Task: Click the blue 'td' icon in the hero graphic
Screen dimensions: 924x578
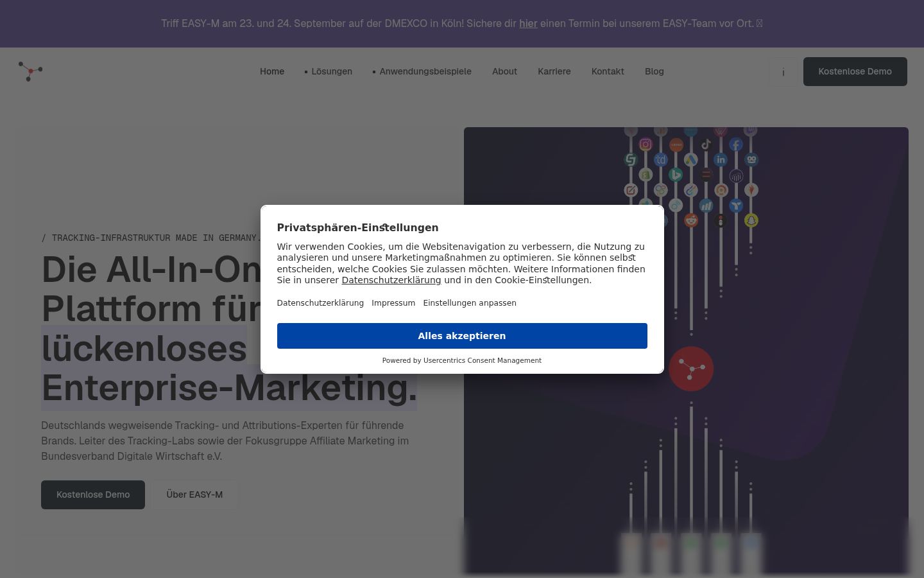Action: click(660, 160)
